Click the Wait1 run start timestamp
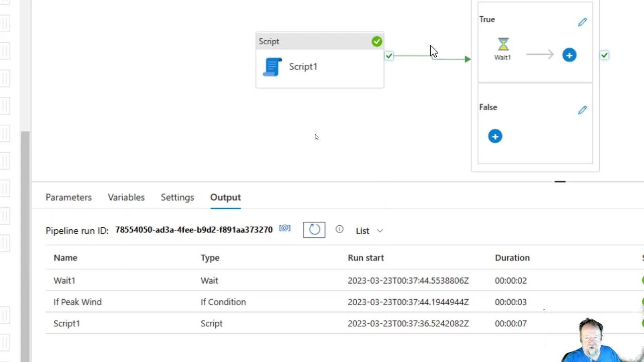 408,281
